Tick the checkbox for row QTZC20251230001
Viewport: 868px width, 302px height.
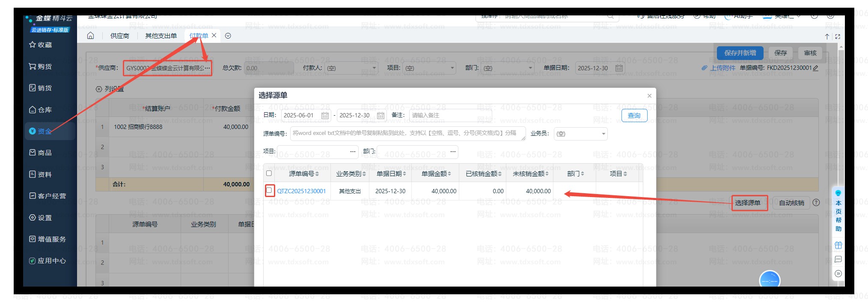click(x=269, y=190)
